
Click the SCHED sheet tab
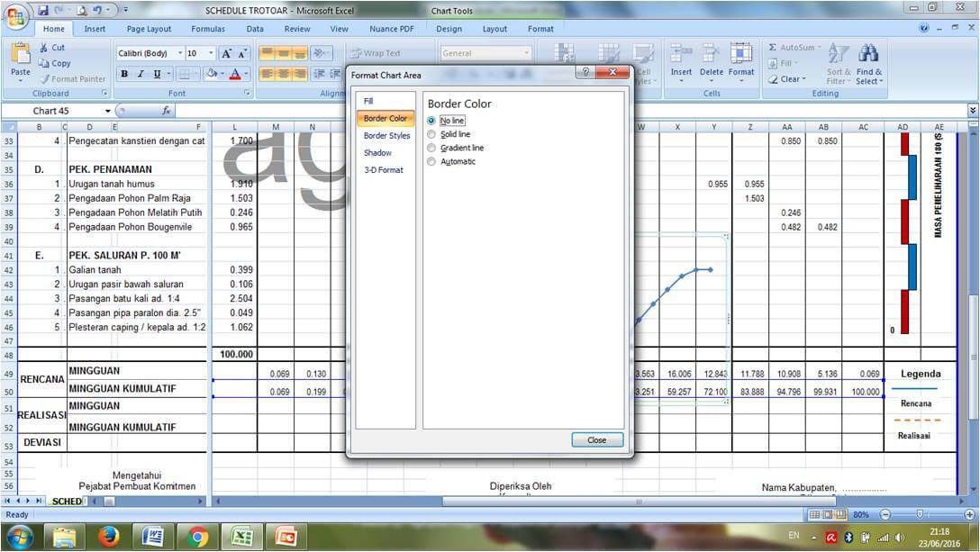[68, 502]
